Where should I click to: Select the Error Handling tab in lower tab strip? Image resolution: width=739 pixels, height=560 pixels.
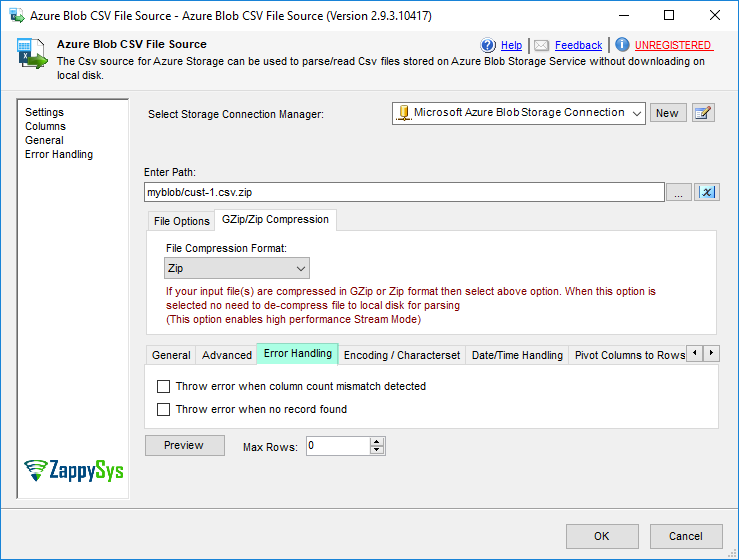click(297, 354)
